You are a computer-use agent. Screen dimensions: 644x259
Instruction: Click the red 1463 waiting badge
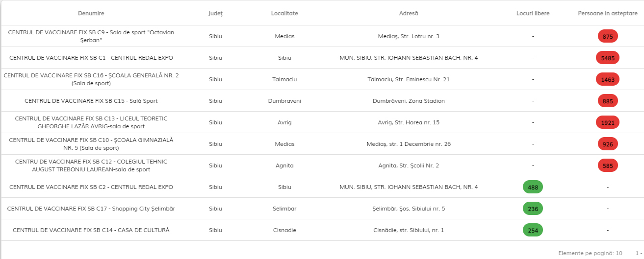[608, 79]
